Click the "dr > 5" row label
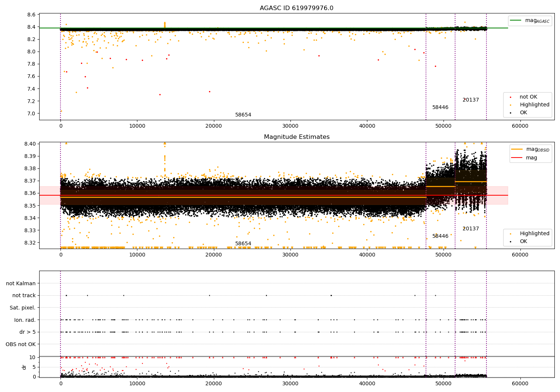 [28, 332]
